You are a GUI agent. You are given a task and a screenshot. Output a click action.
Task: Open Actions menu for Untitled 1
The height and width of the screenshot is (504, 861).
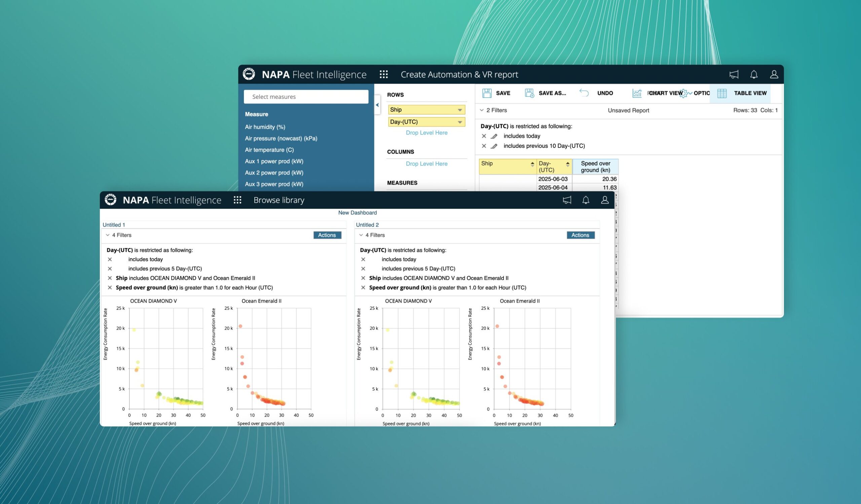pyautogui.click(x=327, y=235)
